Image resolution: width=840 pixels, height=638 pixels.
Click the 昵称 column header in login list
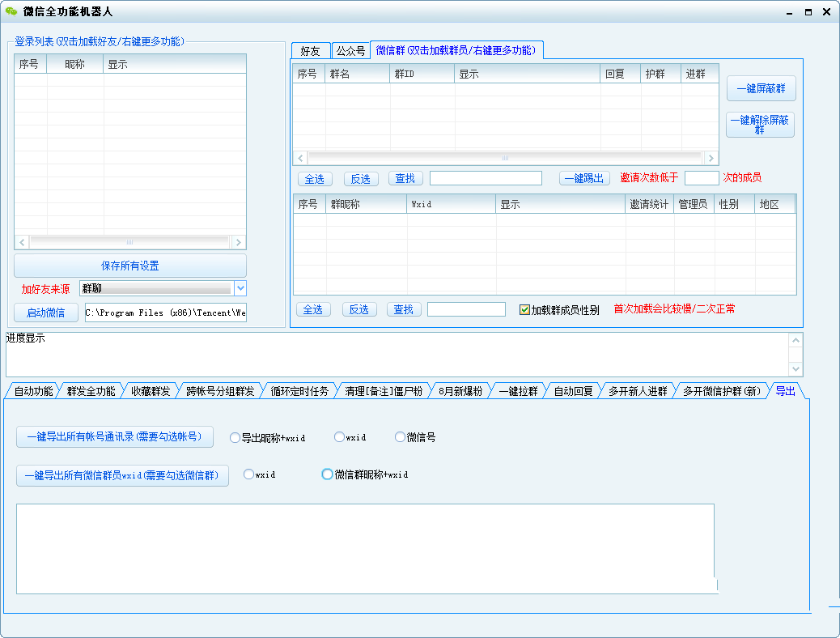(75, 64)
